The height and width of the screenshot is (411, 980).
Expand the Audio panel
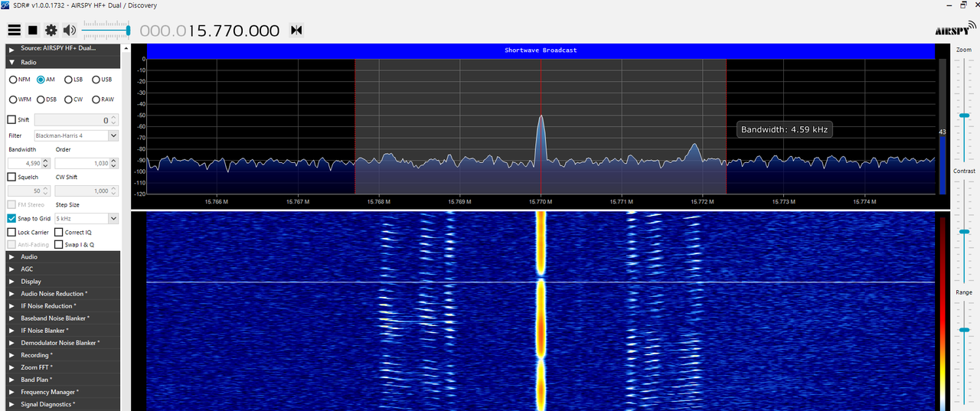64,256
